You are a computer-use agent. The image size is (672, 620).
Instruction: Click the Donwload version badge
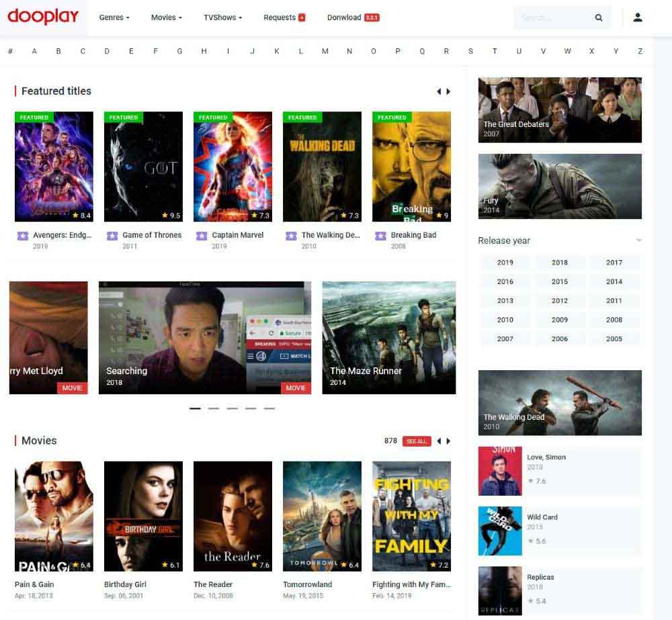[372, 17]
